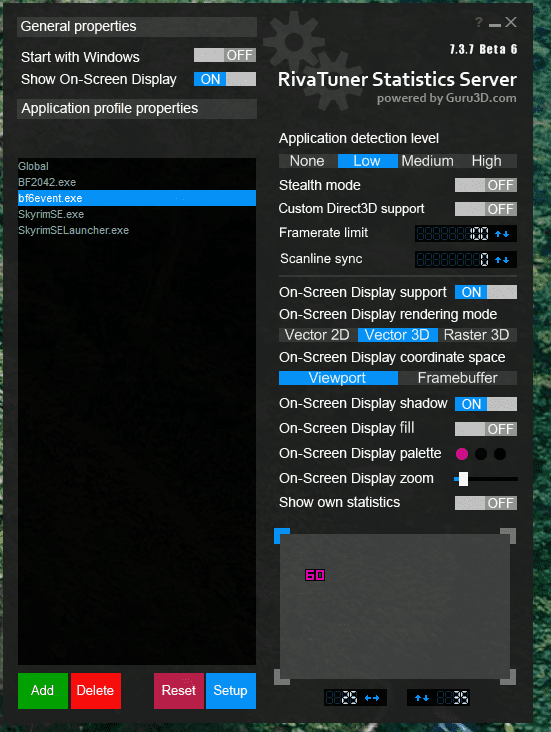Viewport: 551px width, 732px height.
Task: Click vertical position arrows next to 35
Action: tap(422, 698)
